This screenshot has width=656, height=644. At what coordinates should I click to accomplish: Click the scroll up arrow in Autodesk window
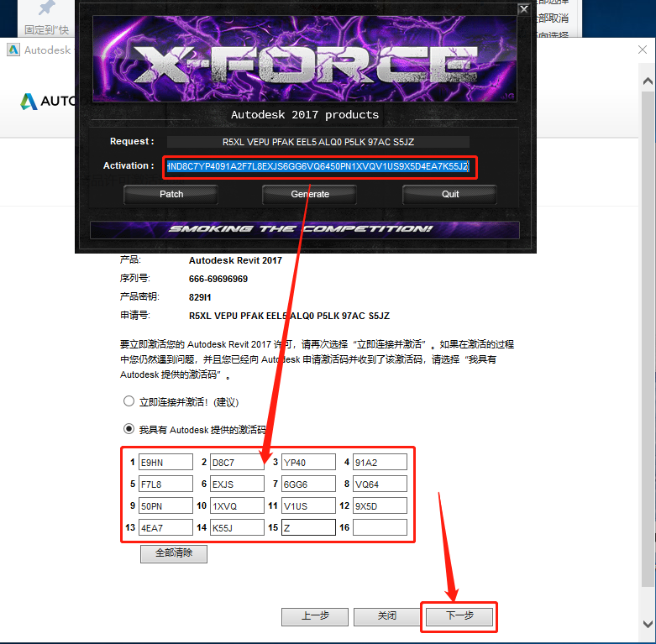(x=648, y=81)
